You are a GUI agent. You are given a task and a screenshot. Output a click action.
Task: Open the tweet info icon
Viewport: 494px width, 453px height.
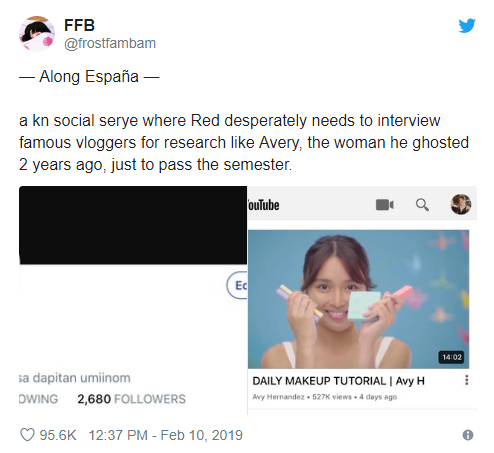click(x=468, y=435)
